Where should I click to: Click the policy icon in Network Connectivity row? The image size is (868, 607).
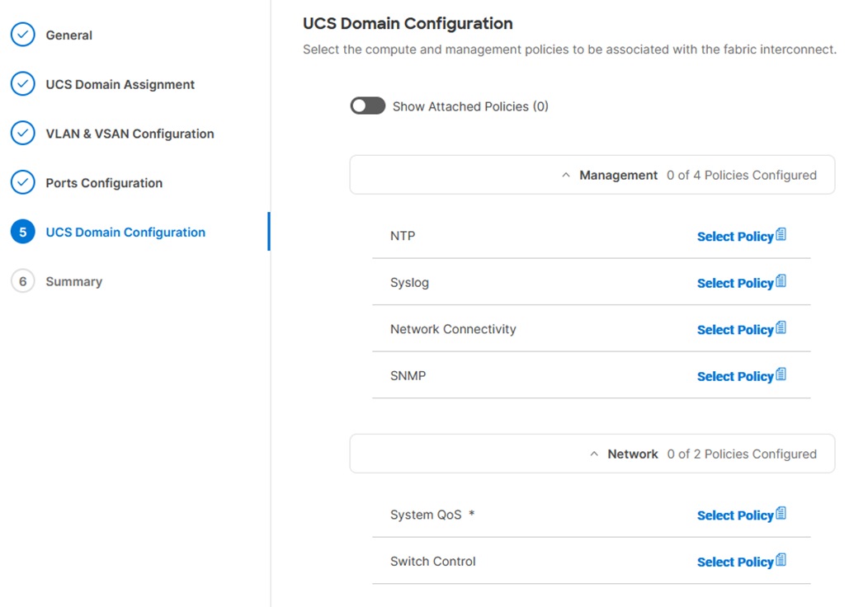point(781,327)
